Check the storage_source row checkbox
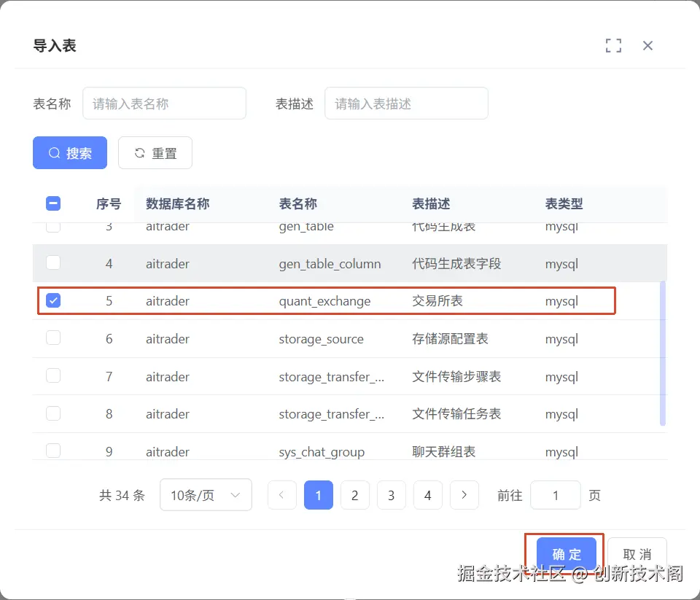Viewport: 700px width, 600px height. point(53,338)
